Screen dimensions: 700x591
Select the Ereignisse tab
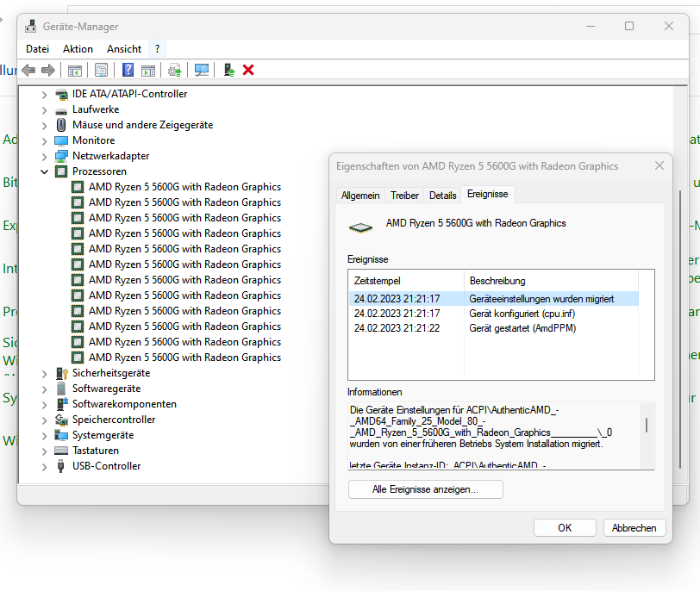[x=488, y=194]
